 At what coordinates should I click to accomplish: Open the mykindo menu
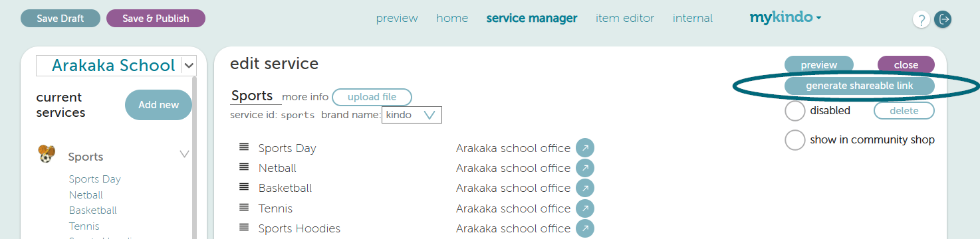coord(785,18)
